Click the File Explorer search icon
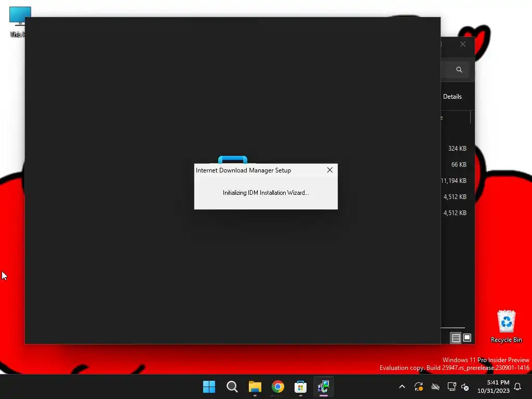The height and width of the screenshot is (399, 532). click(x=459, y=70)
